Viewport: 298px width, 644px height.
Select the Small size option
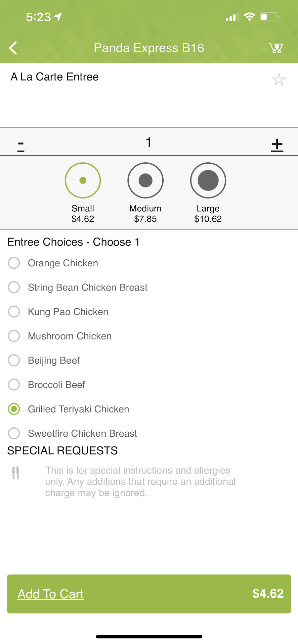[x=83, y=180]
